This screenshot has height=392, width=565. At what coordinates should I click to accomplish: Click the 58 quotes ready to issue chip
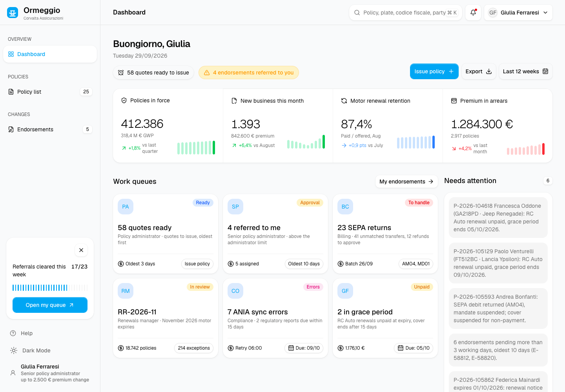153,73
